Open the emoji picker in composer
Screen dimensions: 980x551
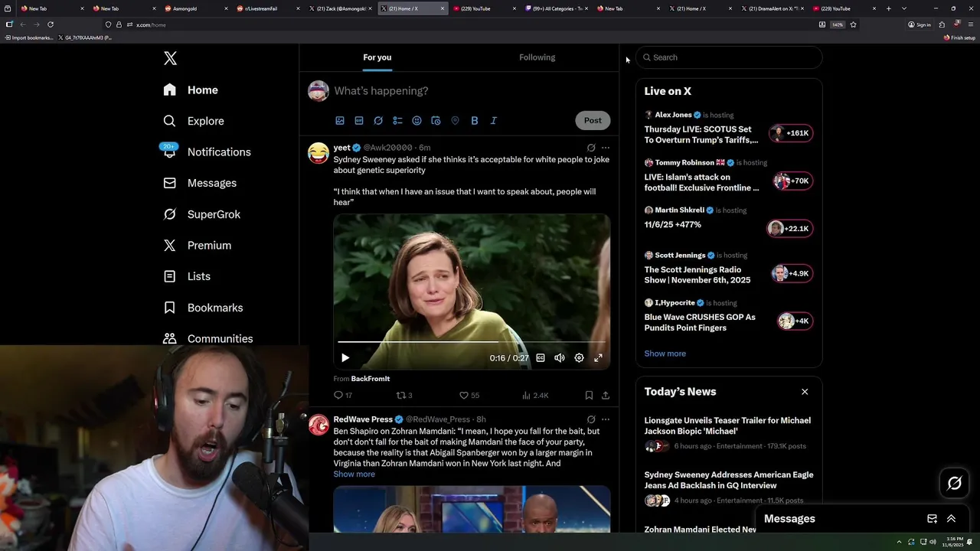(416, 121)
